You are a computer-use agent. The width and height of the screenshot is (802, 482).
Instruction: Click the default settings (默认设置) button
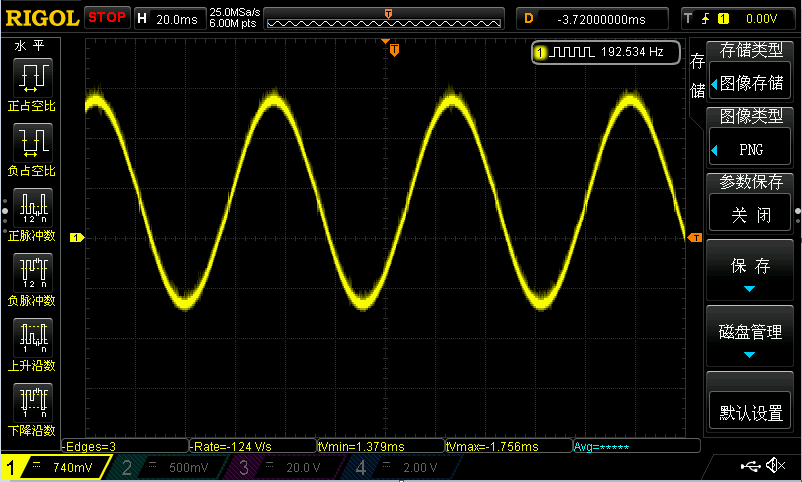pyautogui.click(x=750, y=412)
